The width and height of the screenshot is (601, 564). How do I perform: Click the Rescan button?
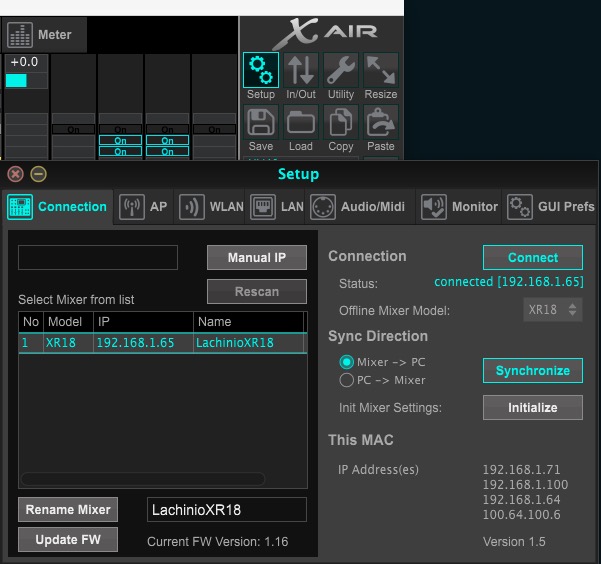[x=257, y=291]
